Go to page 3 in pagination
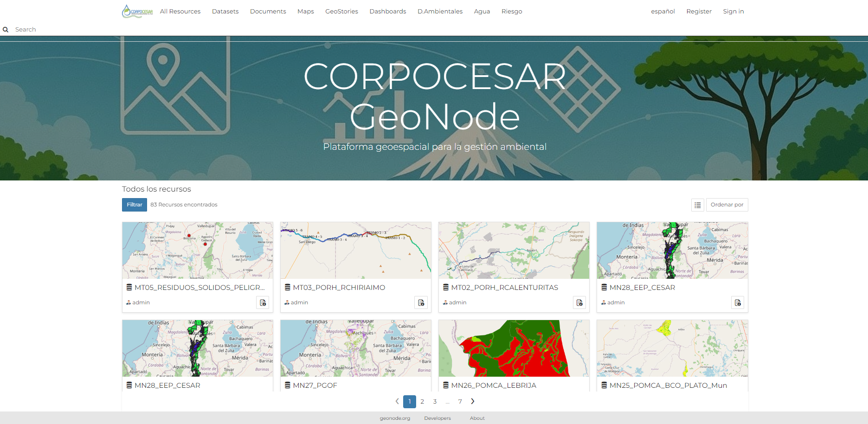 click(x=435, y=402)
